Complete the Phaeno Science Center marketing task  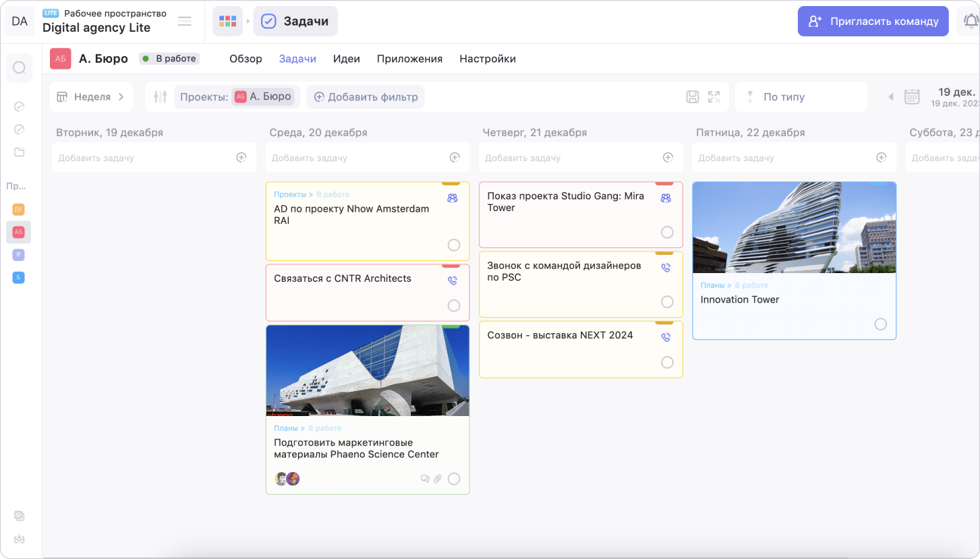coord(454,479)
